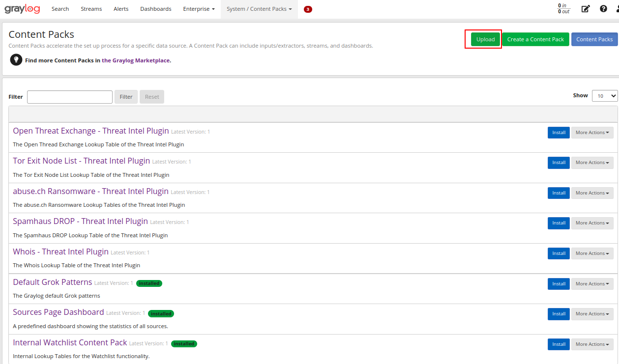Click Create a Content Pack
Screen dimensions: 619x364
[x=535, y=39]
